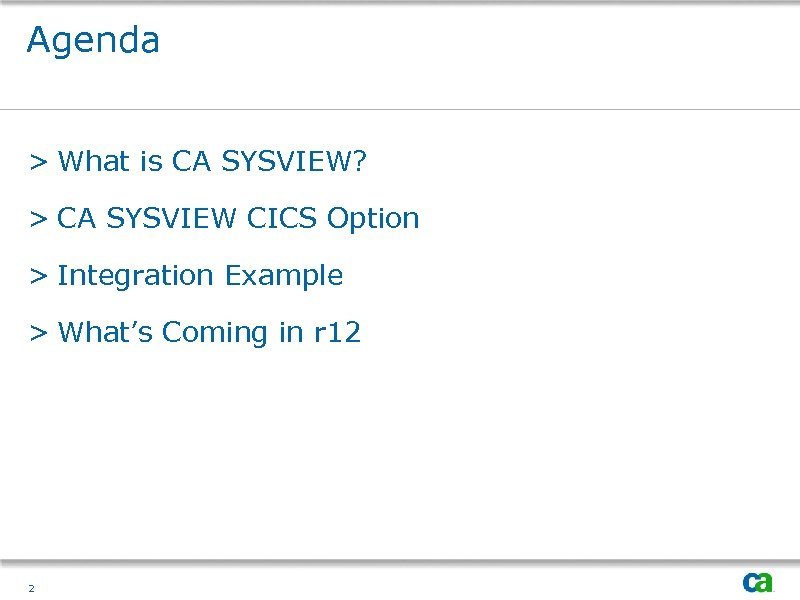Click the arrow bullet before "CA SYSVIEW CICS Option"

[38, 219]
